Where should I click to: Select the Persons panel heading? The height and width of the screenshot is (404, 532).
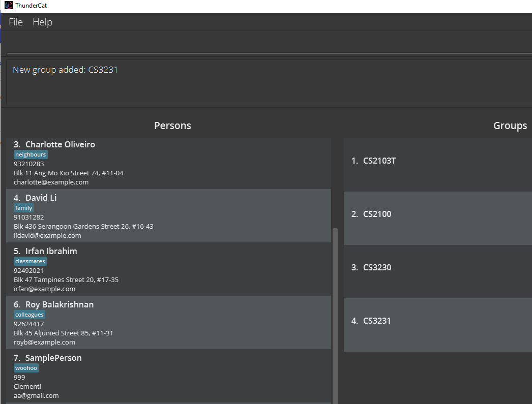172,126
